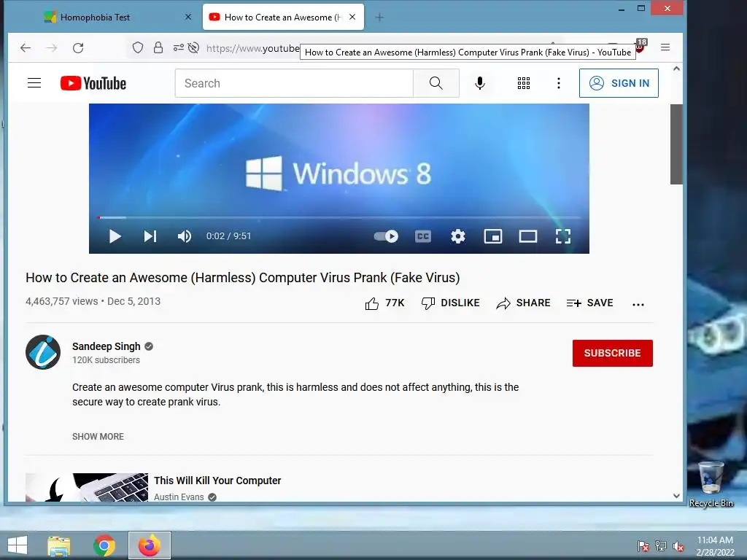Skip to the next video
Viewport: 747px width, 560px height.
[x=150, y=236]
